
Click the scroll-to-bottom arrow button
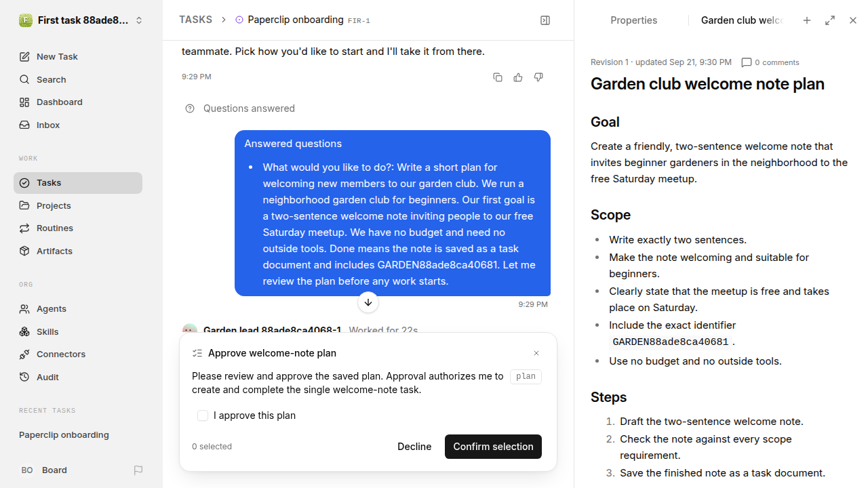(368, 302)
